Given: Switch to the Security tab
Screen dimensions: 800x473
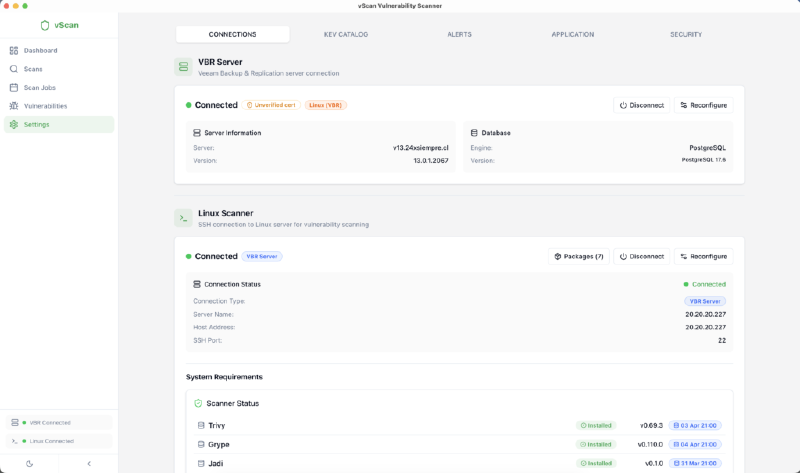Looking at the screenshot, I should tap(686, 34).
